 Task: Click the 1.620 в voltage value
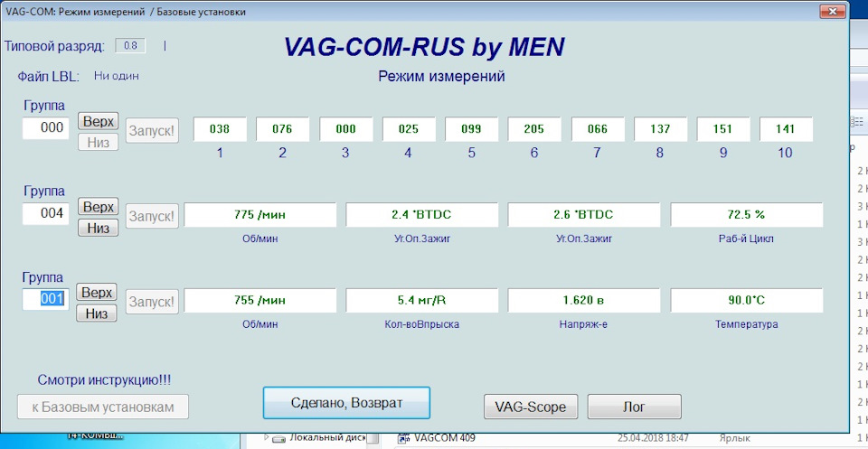(x=584, y=300)
